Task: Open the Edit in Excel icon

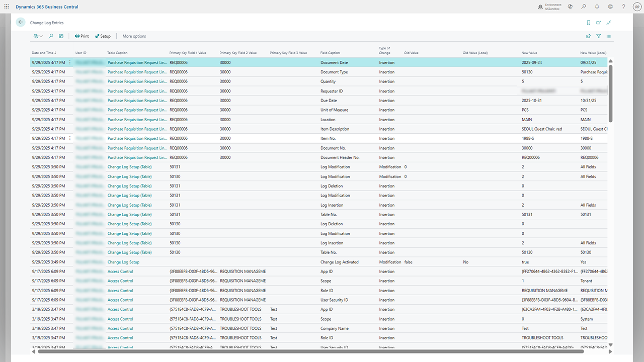Action: (61, 36)
